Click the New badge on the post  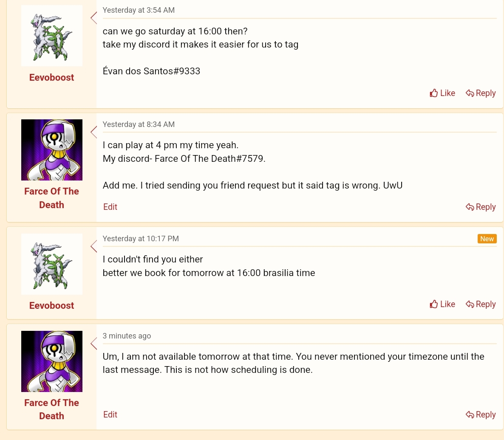487,239
